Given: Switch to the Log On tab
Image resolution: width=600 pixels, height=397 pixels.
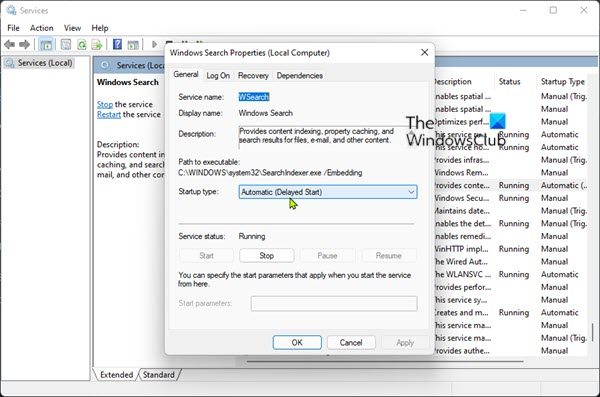Looking at the screenshot, I should 218,75.
